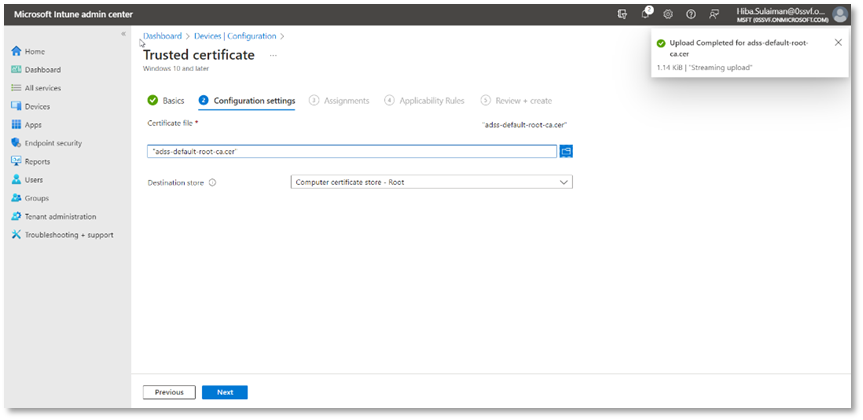
Task: Open the Destination store dropdown
Action: (x=431, y=182)
